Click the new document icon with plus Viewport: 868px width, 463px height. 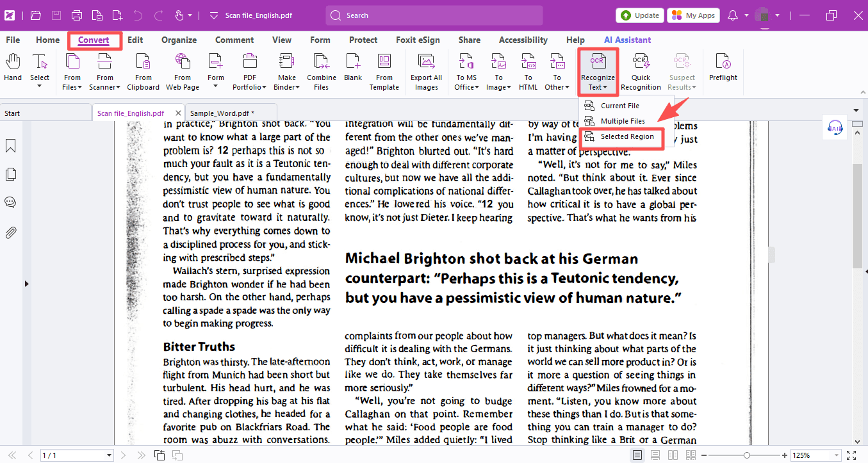(x=117, y=15)
